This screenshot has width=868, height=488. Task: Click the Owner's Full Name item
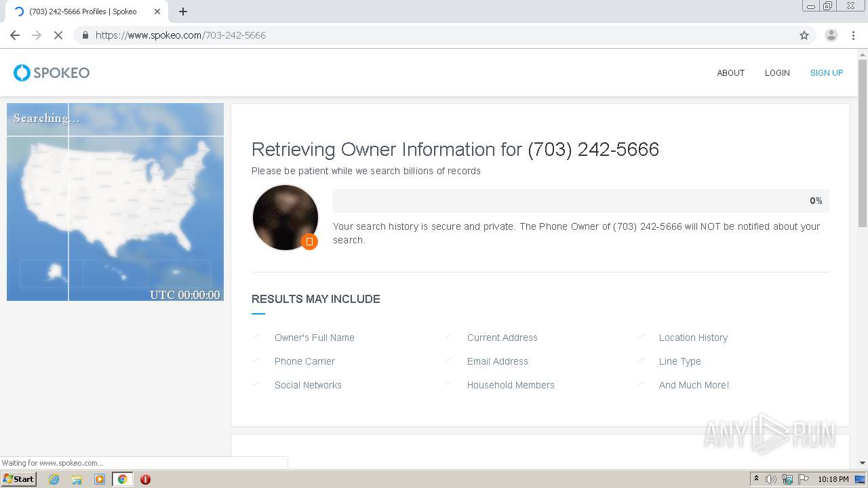click(315, 338)
